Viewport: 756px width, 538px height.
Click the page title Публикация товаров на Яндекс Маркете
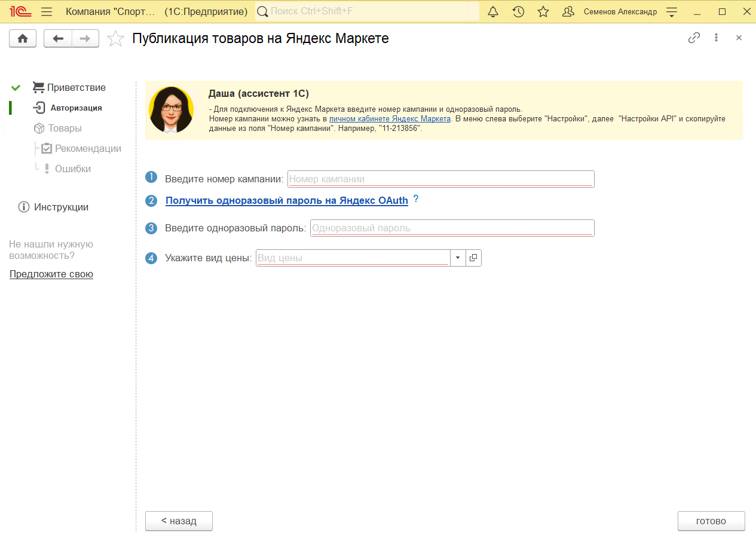pos(261,38)
